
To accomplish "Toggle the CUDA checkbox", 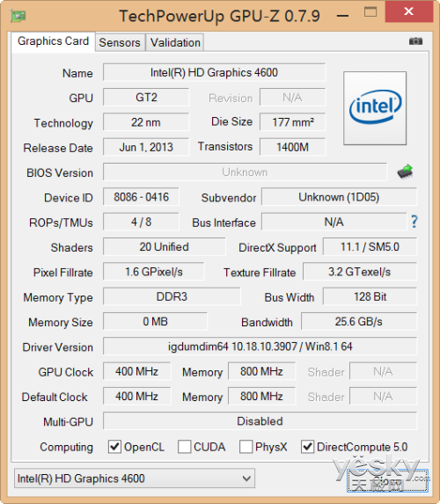I will (184, 447).
